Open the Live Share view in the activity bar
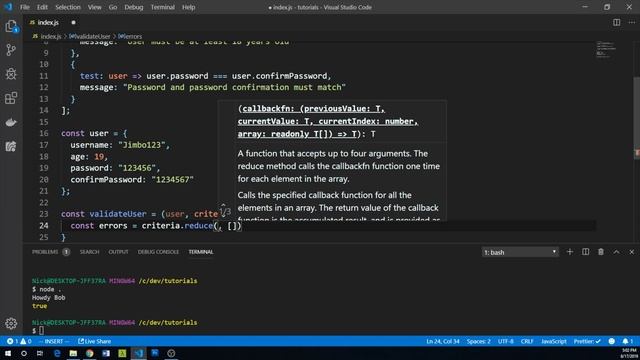 [x=11, y=146]
